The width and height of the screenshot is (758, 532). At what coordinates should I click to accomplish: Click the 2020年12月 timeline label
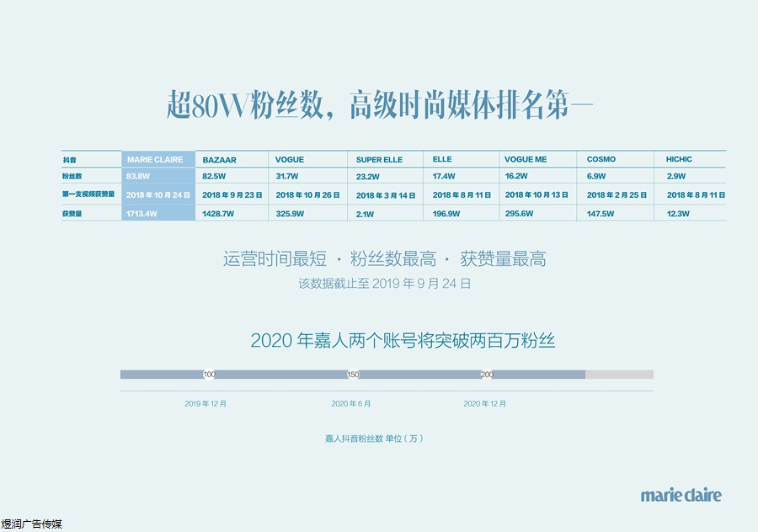coord(484,404)
